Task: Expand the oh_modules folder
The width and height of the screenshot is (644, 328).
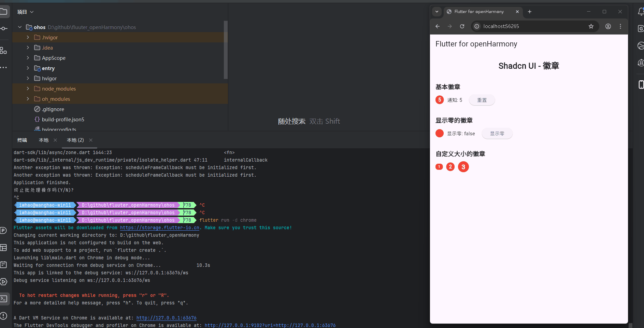Action: [x=28, y=99]
